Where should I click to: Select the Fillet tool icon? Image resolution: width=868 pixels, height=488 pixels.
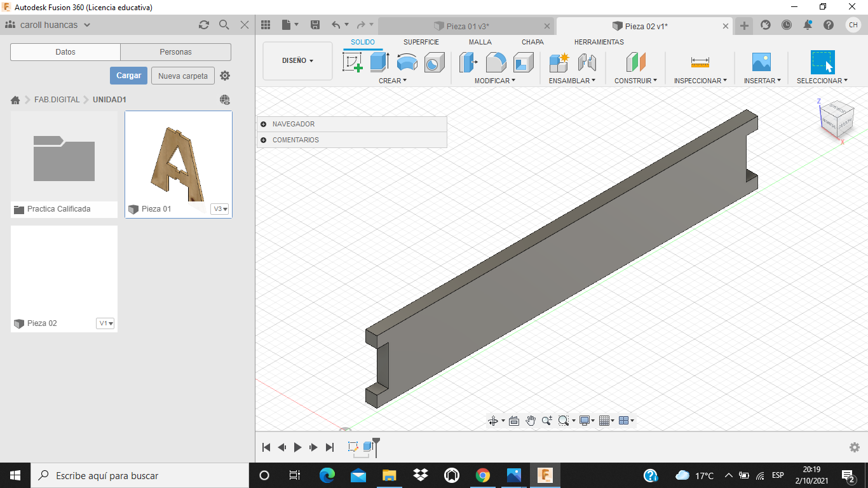[496, 62]
